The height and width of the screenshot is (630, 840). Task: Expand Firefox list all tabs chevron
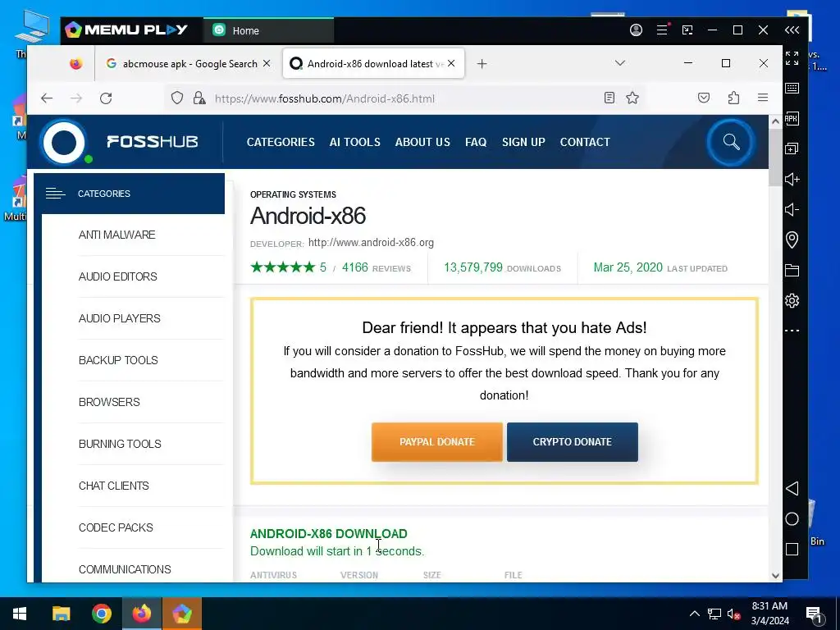[620, 63]
